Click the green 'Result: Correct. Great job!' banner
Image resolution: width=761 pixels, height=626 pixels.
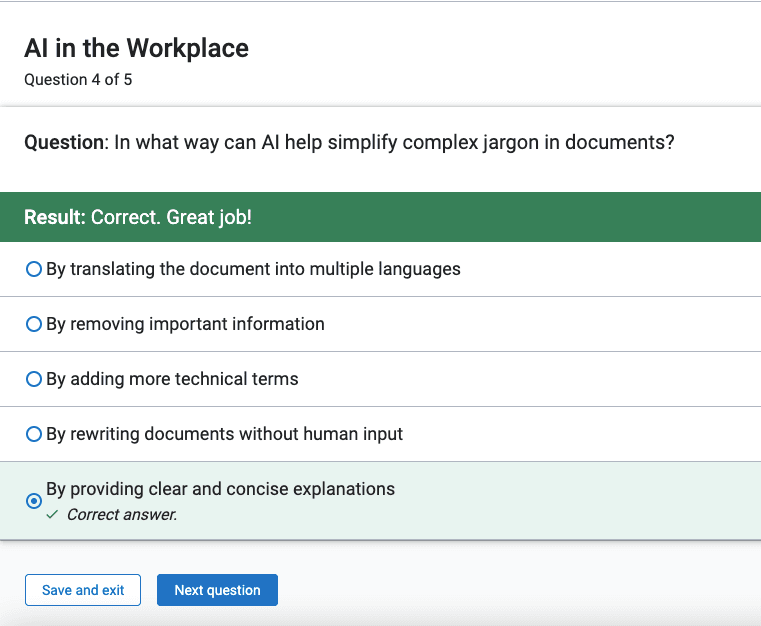pyautogui.click(x=380, y=217)
